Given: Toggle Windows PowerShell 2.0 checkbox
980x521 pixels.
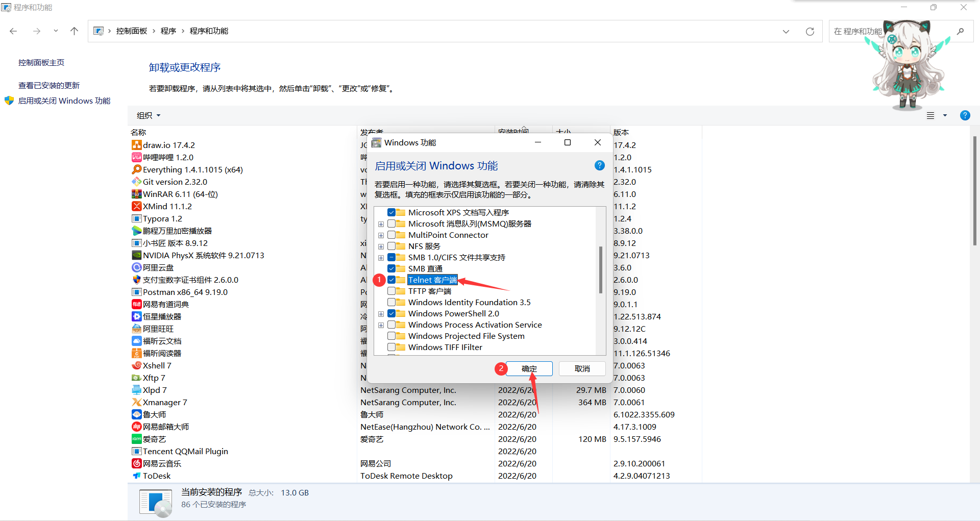Looking at the screenshot, I should [391, 313].
